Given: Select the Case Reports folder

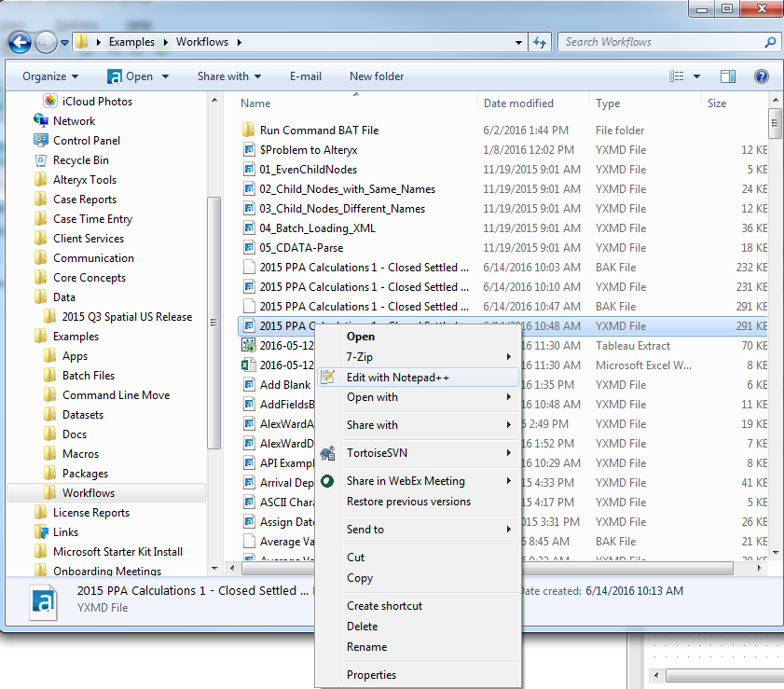Looking at the screenshot, I should click(x=85, y=199).
